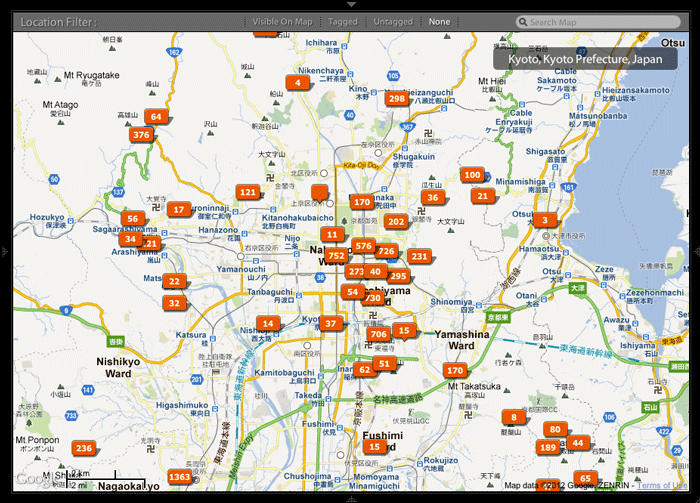This screenshot has width=700, height=503.
Task: Select the 752 photo cluster marker
Action: click(x=336, y=256)
